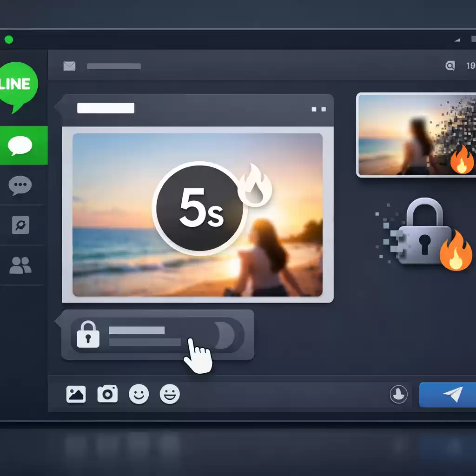Click the round icon left of send
The width and height of the screenshot is (476, 476).
[398, 395]
